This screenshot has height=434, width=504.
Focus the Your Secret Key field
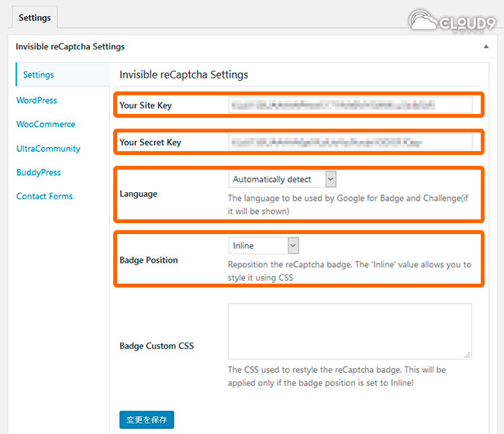pos(350,142)
